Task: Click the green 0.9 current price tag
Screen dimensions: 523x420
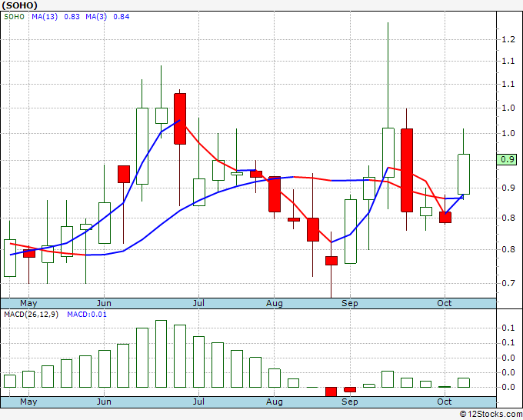Action: (507, 160)
